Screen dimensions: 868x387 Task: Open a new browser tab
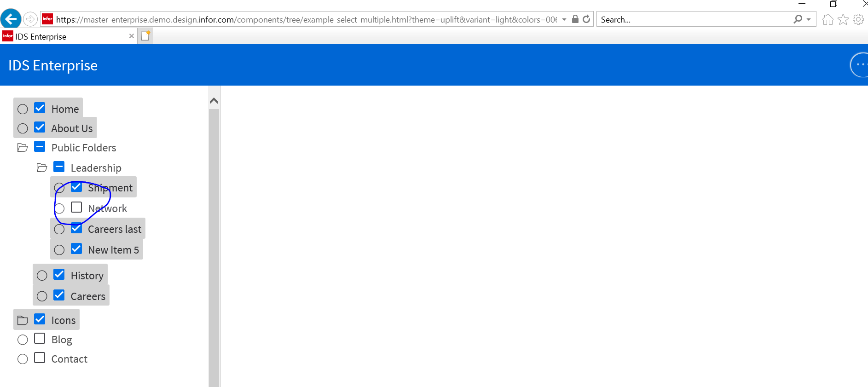click(x=146, y=36)
